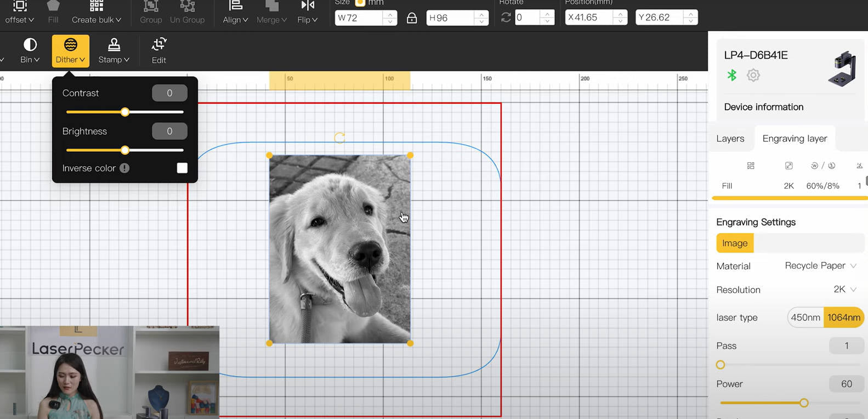Click the Brightness value box

click(x=169, y=131)
